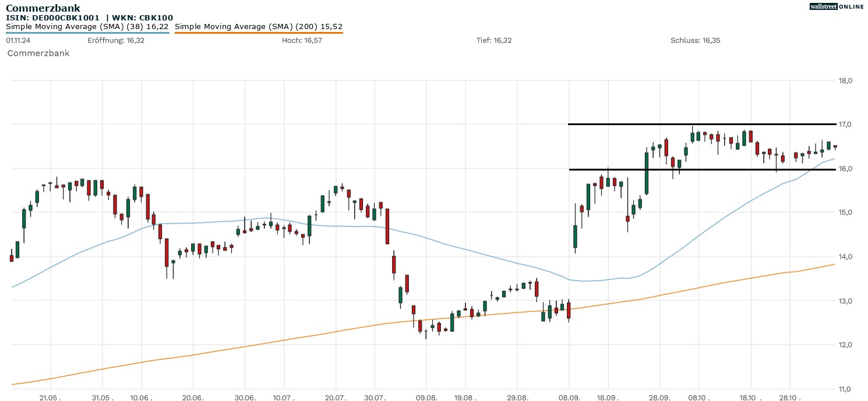Click the Schluss: 16,35 value

point(696,40)
